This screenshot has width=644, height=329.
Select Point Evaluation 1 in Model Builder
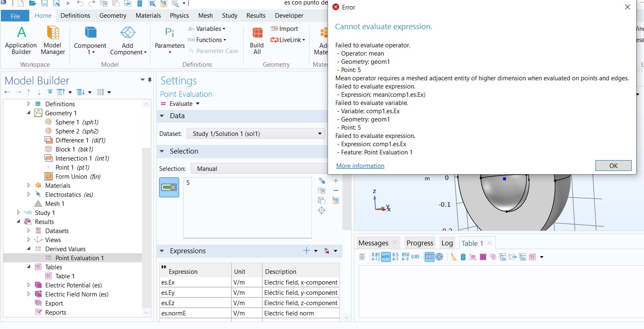[79, 258]
